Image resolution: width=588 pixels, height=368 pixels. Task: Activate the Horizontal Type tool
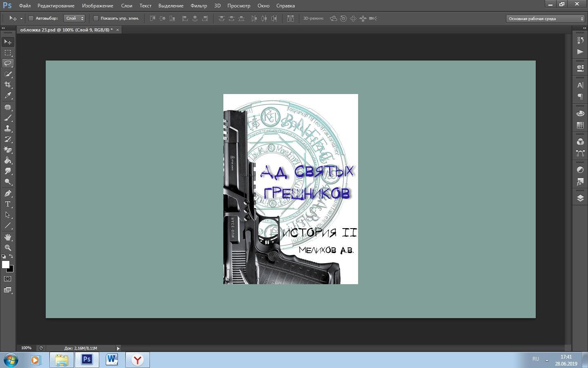click(x=8, y=204)
